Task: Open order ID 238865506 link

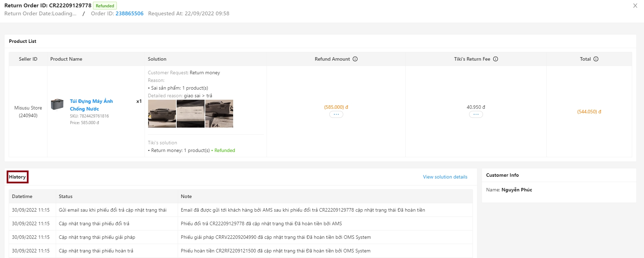Action: 129,14
